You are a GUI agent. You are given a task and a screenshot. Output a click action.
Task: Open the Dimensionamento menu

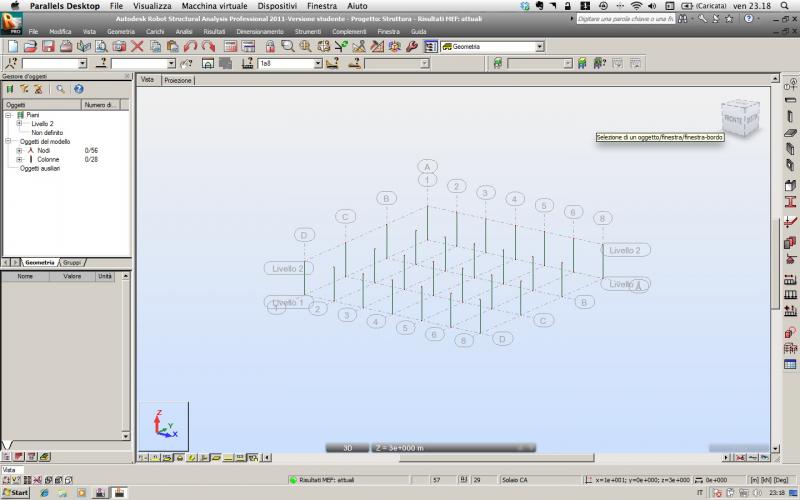coord(260,32)
